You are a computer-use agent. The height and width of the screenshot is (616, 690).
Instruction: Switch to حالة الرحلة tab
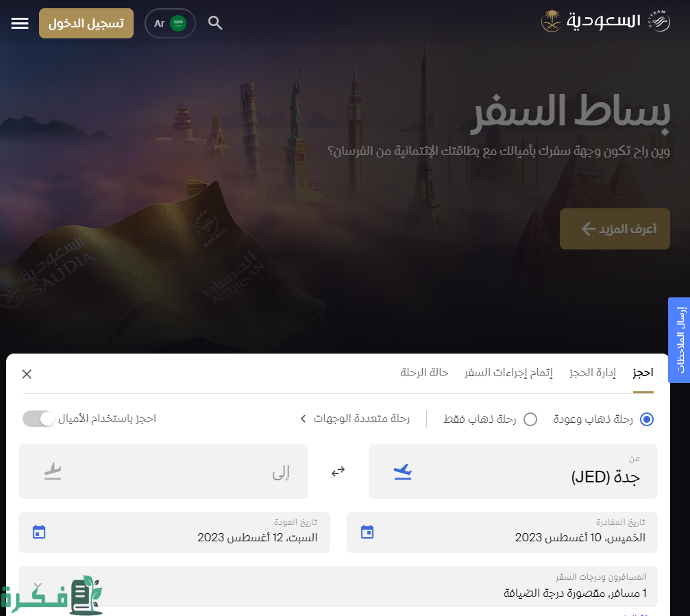point(424,373)
